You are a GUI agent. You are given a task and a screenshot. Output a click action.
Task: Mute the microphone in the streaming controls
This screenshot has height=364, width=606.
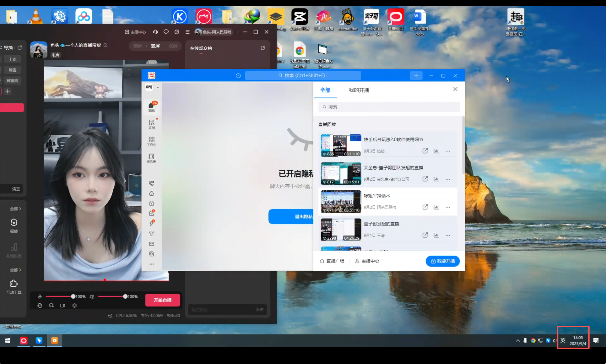tap(40, 297)
